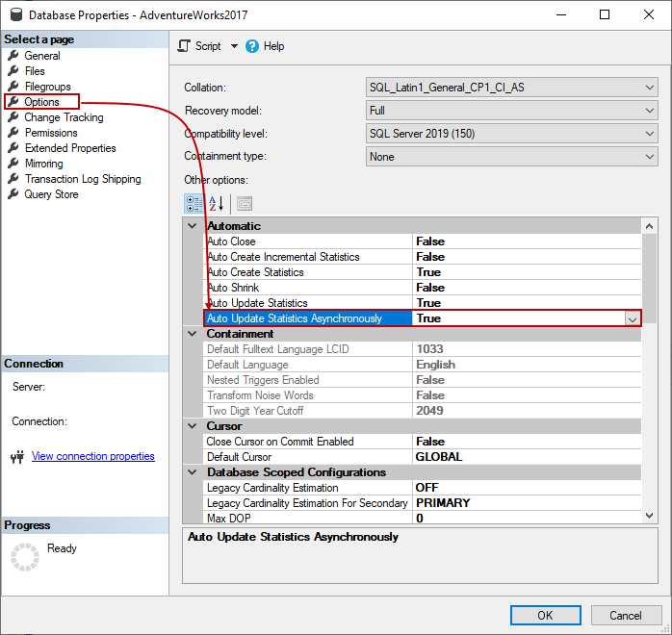Select the Auto Update Statistics row
Viewport: 672px width, 635px height.
(422, 303)
